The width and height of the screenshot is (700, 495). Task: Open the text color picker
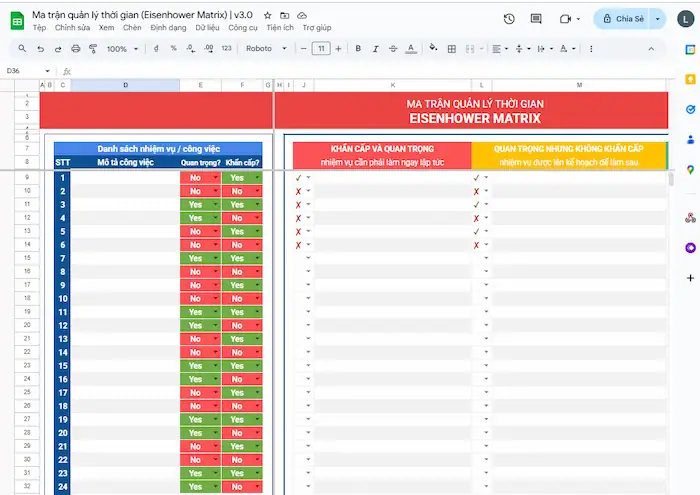[412, 48]
